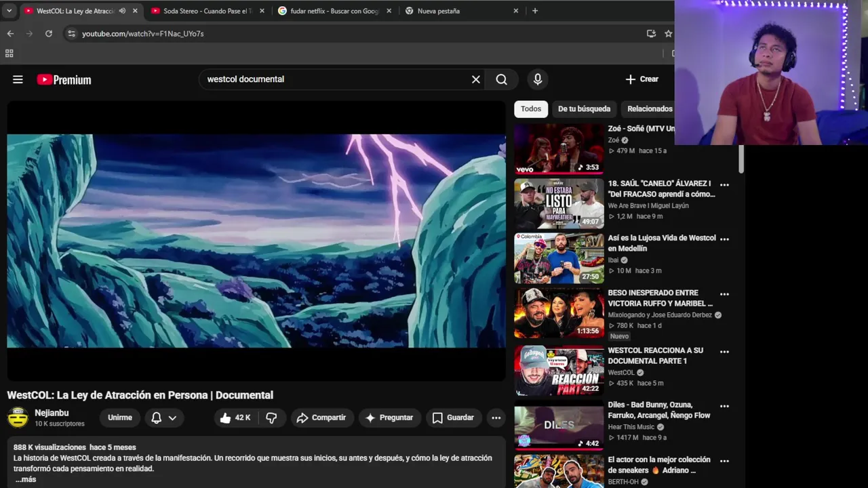Open the Nejianbu channel name link

point(52,413)
